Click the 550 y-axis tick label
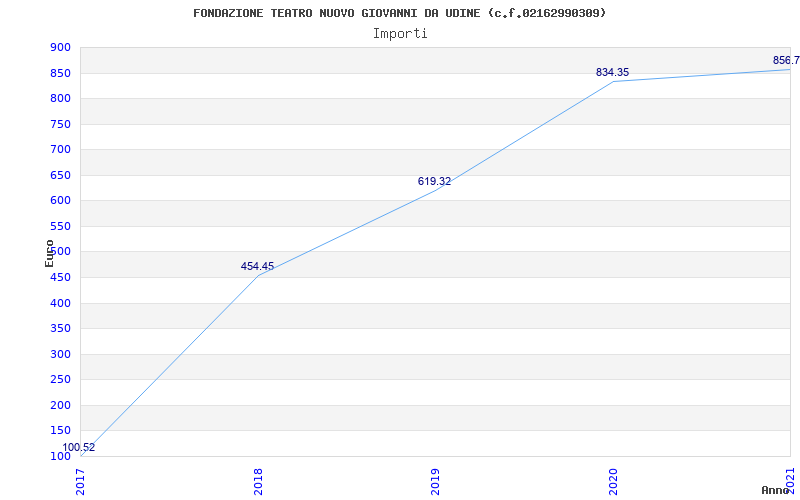This screenshot has height=500, width=800. click(60, 226)
